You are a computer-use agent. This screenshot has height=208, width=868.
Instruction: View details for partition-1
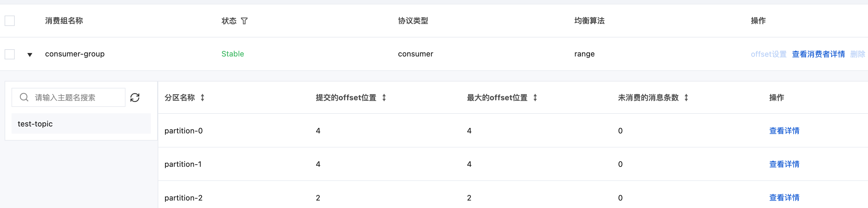click(x=784, y=164)
